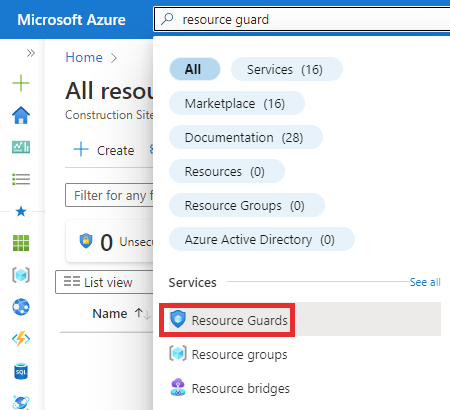Open Resource groups cube icon in sidebar
450x410 pixels.
(21, 275)
